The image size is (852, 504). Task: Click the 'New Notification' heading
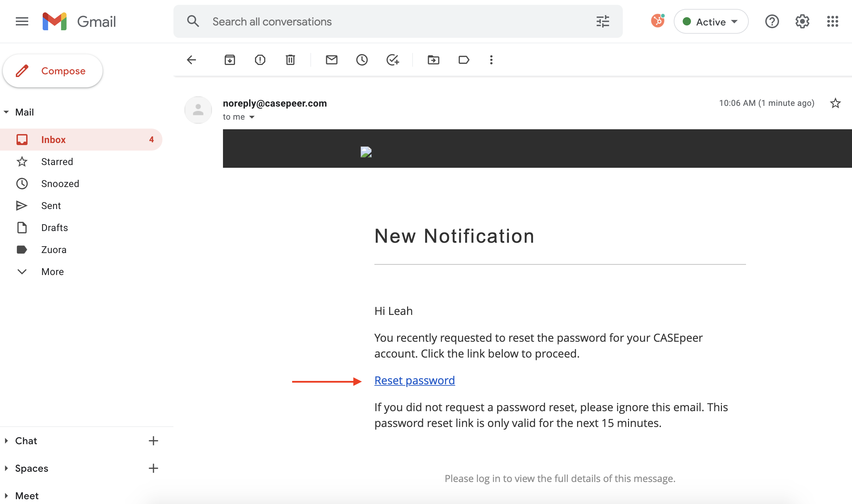(x=454, y=236)
